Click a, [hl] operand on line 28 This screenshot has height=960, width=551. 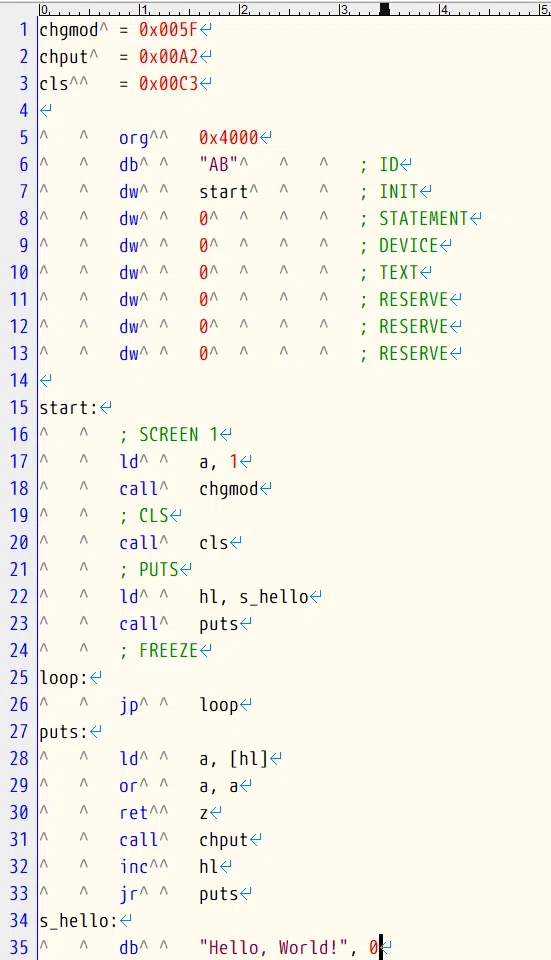click(x=233, y=759)
